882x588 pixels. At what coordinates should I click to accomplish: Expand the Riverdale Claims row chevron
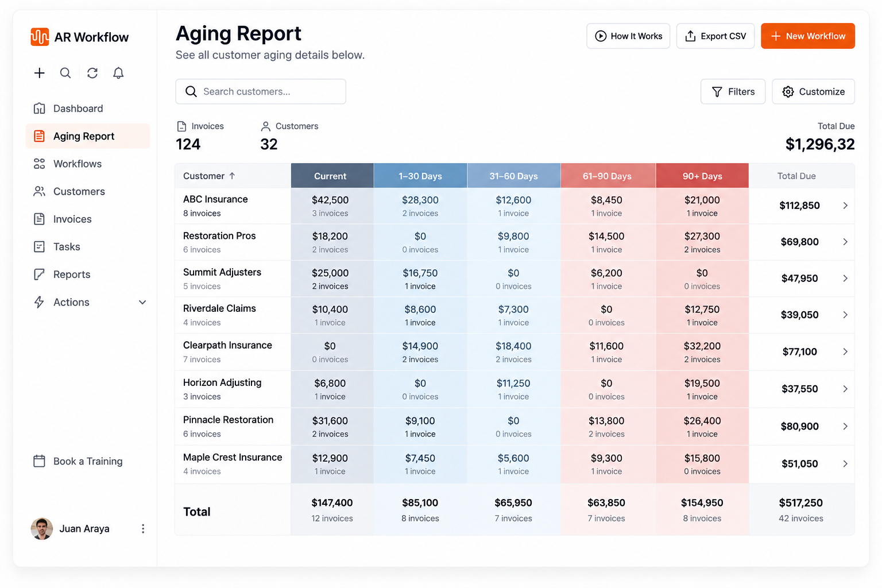point(845,315)
